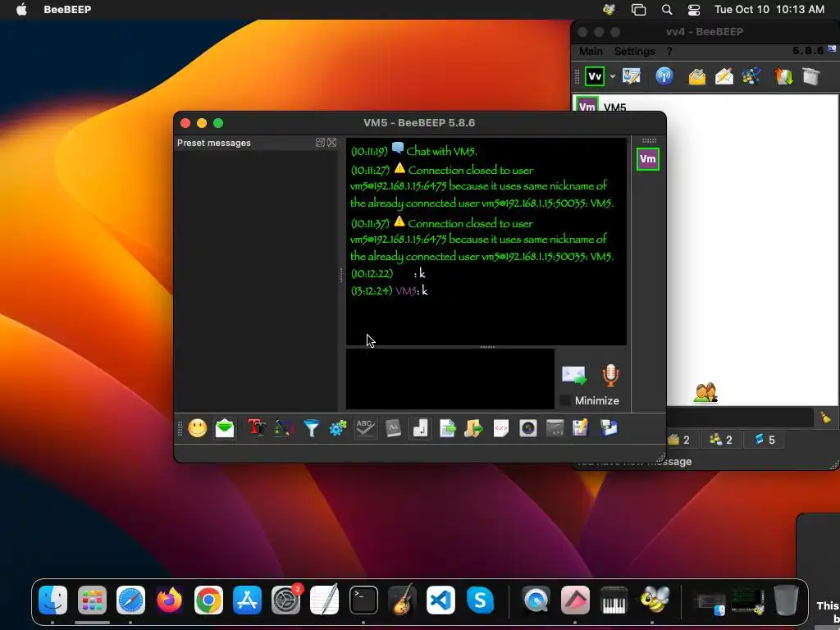Open file transfers arrows icon in vv4
This screenshot has height=630, width=840.
(783, 76)
